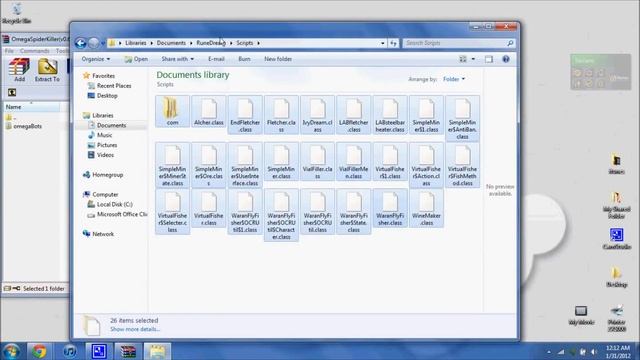Select the Alcher.class file

point(209,112)
